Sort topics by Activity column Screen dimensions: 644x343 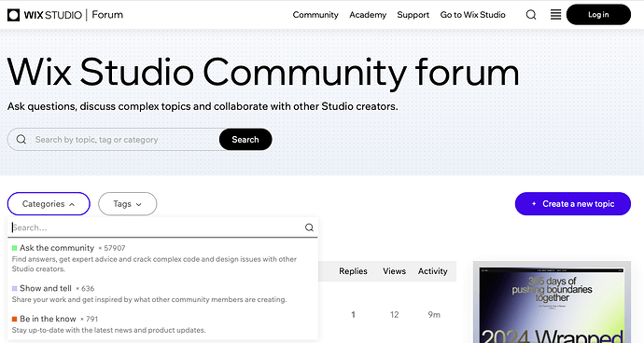(x=432, y=271)
